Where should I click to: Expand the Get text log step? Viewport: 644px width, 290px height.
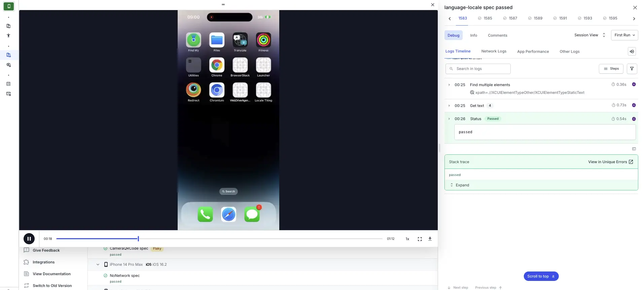449,106
